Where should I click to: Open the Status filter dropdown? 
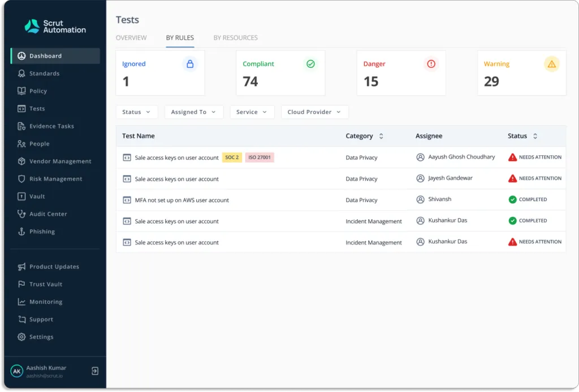coord(137,112)
